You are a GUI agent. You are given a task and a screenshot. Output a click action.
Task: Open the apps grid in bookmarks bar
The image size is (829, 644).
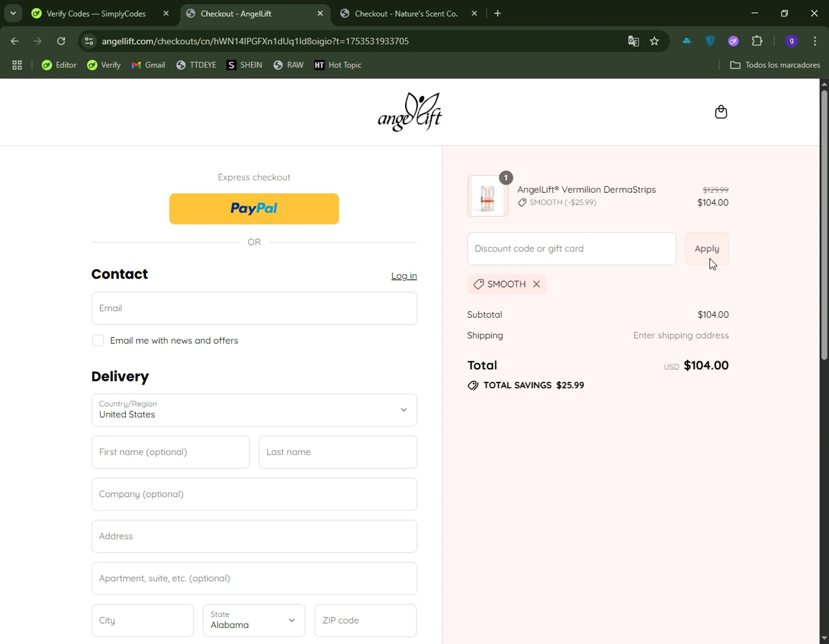tap(17, 65)
